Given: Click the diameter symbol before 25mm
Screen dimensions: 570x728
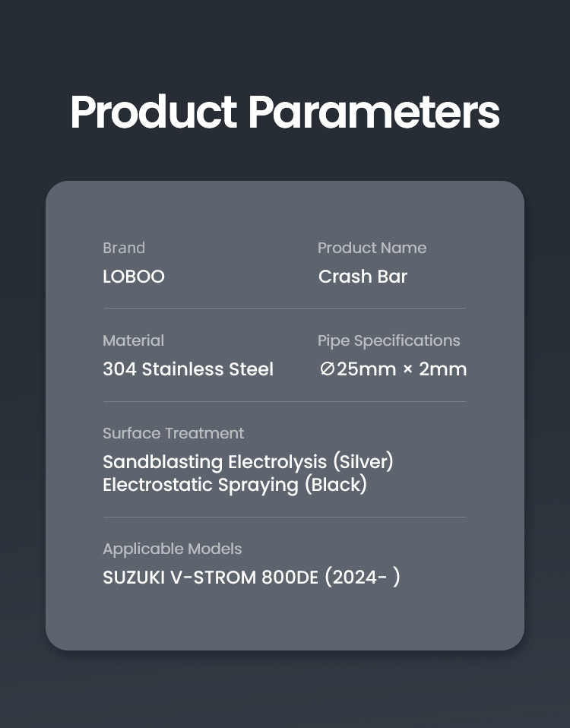Looking at the screenshot, I should click(327, 370).
